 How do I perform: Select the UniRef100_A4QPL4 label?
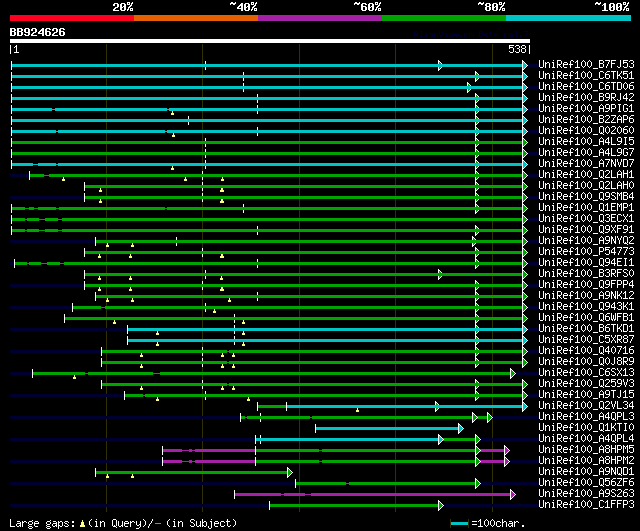586,439
